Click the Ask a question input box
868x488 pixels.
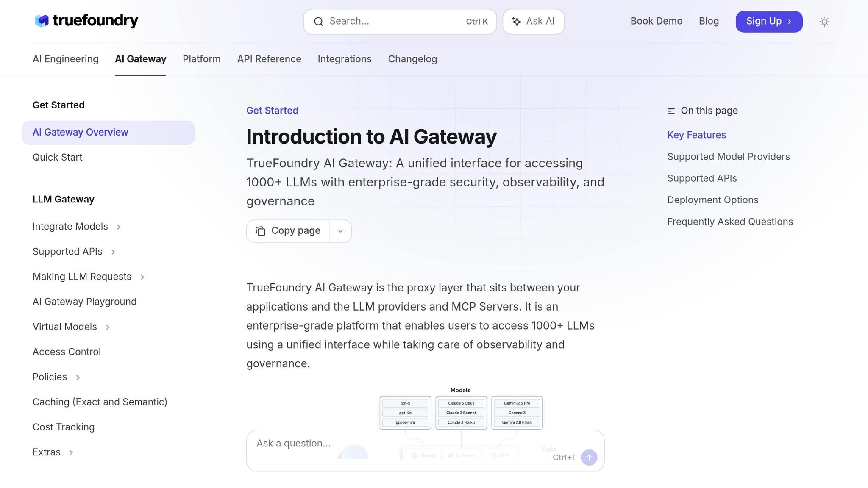[425, 451]
